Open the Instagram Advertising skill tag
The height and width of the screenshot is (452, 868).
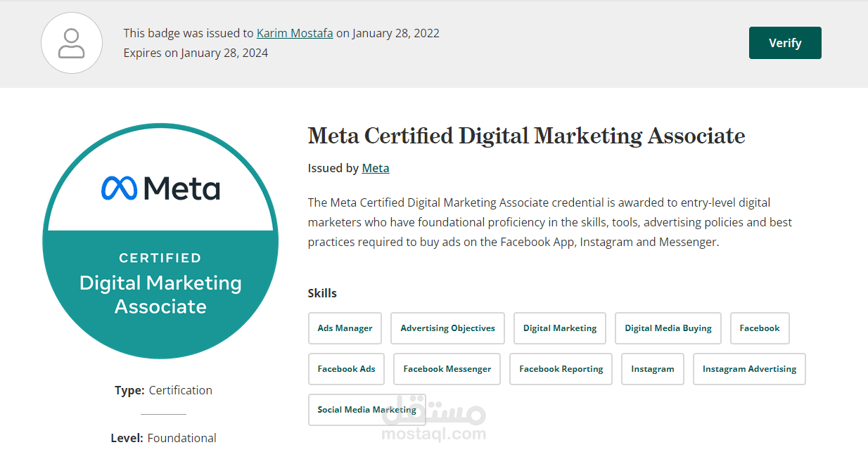pyautogui.click(x=749, y=369)
